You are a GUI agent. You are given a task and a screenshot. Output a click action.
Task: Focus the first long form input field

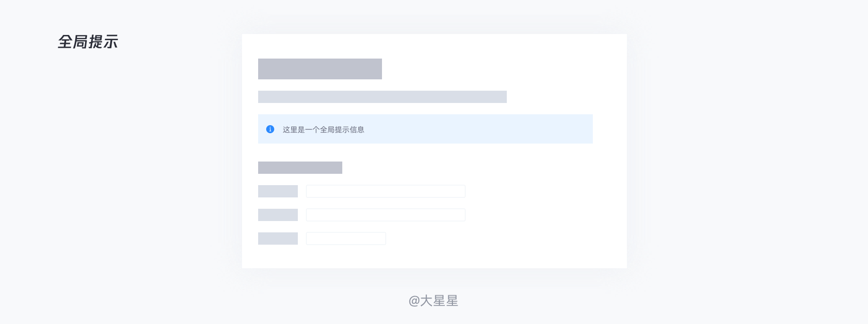(386, 191)
